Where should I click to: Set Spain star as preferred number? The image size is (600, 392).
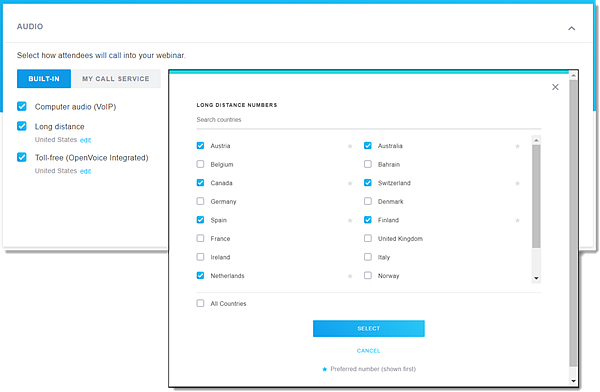[350, 220]
